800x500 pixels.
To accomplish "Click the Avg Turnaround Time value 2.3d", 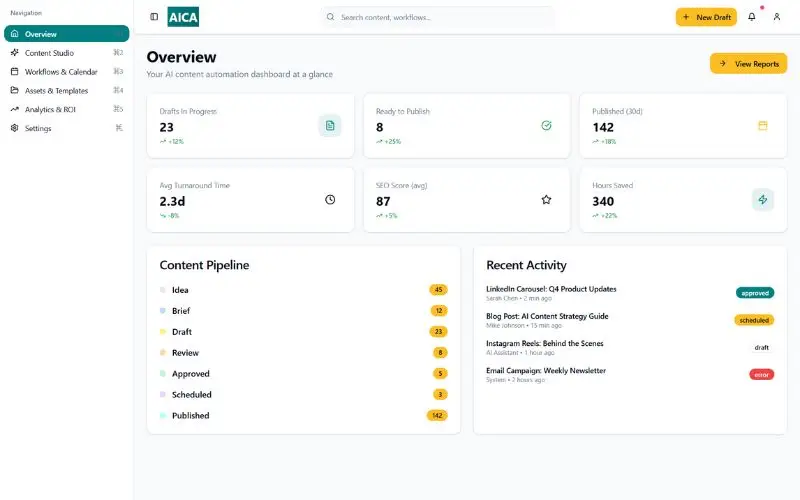I will tap(172, 201).
